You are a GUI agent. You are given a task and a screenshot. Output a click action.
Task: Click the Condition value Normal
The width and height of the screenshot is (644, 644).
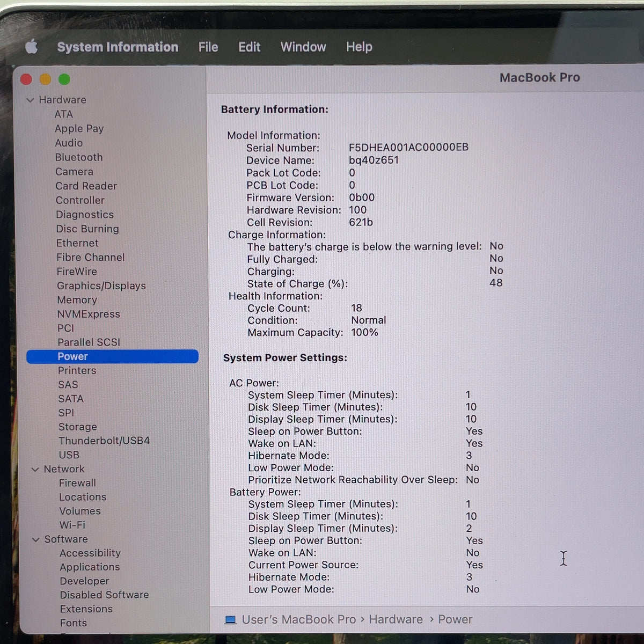pyautogui.click(x=368, y=320)
